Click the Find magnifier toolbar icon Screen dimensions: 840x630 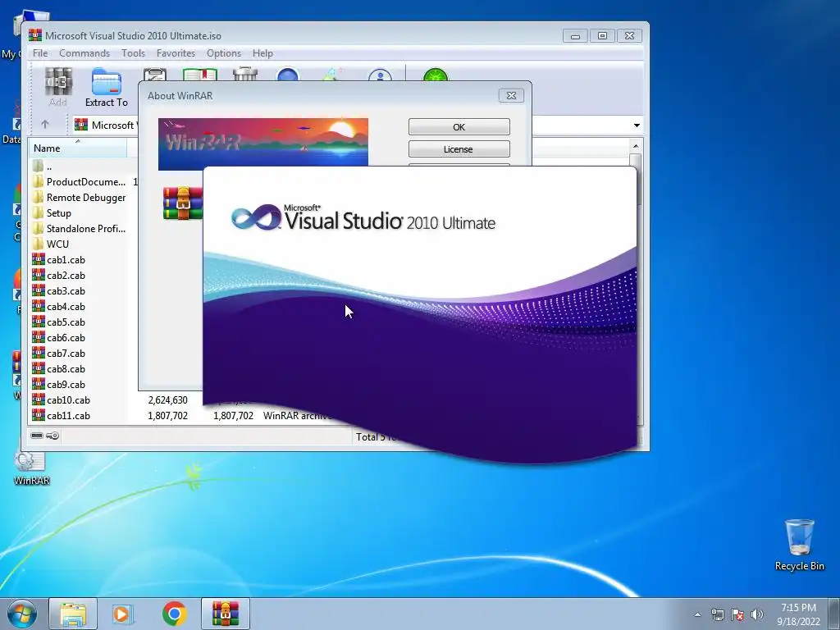(288, 75)
